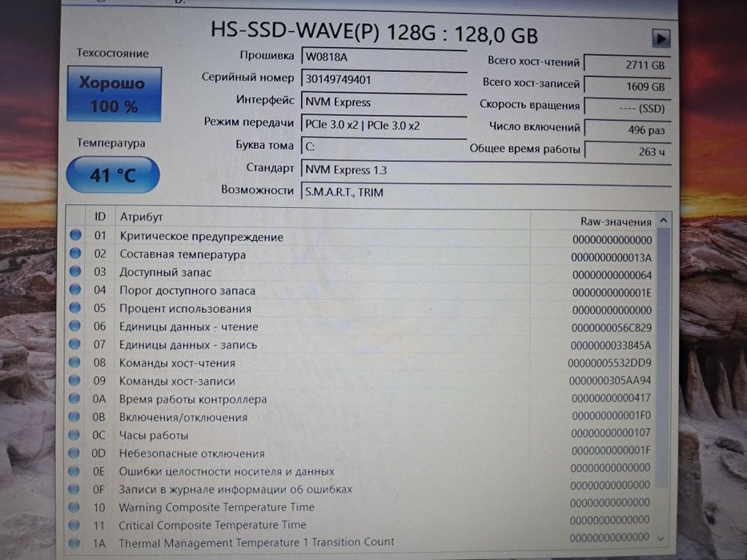This screenshot has width=747, height=560.
Task: Select row Время работы контроллера
Action: click(361, 399)
